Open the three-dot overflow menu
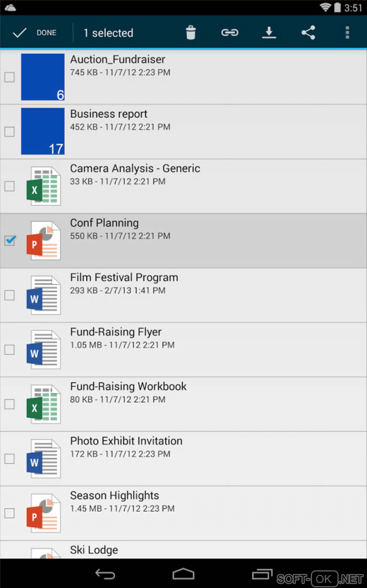 tap(347, 33)
